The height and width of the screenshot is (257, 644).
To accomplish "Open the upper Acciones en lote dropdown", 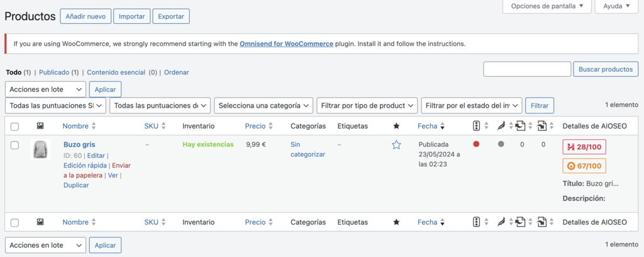I will coord(45,89).
